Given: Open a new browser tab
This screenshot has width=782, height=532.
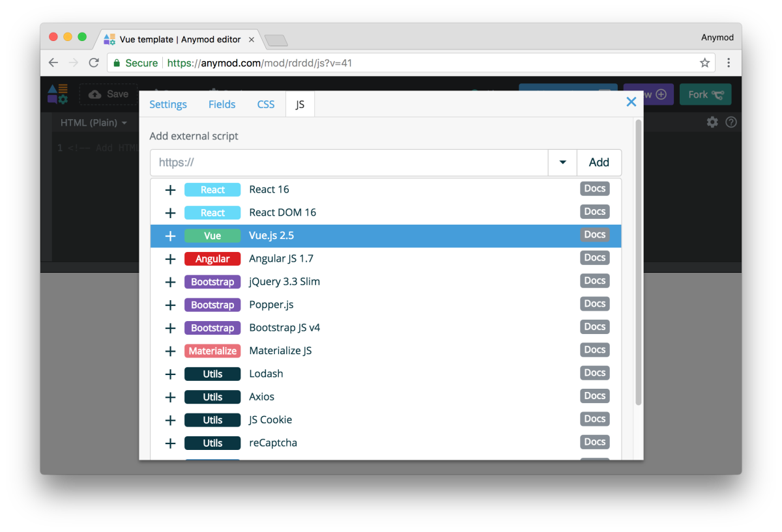Looking at the screenshot, I should point(276,40).
